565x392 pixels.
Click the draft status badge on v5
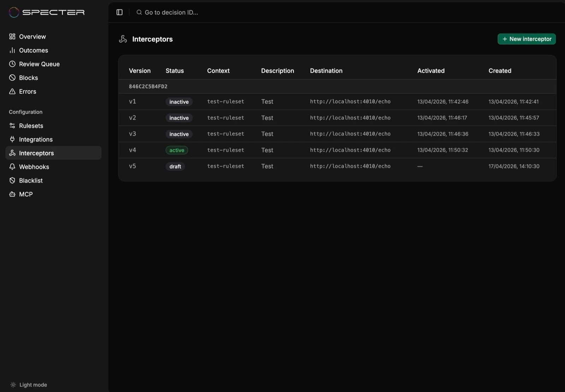(x=175, y=167)
